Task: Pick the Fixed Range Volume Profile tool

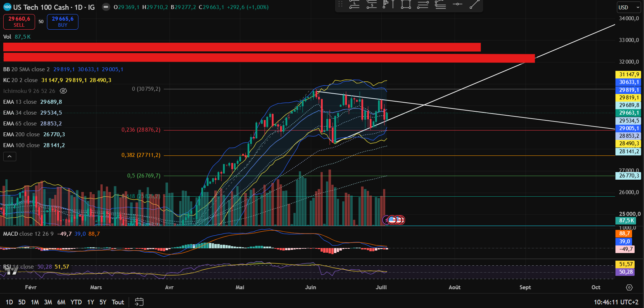Action: 388,5
